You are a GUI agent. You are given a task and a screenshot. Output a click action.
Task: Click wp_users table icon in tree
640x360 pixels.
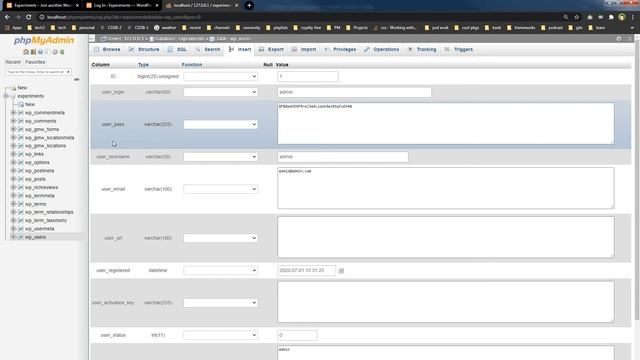20,237
